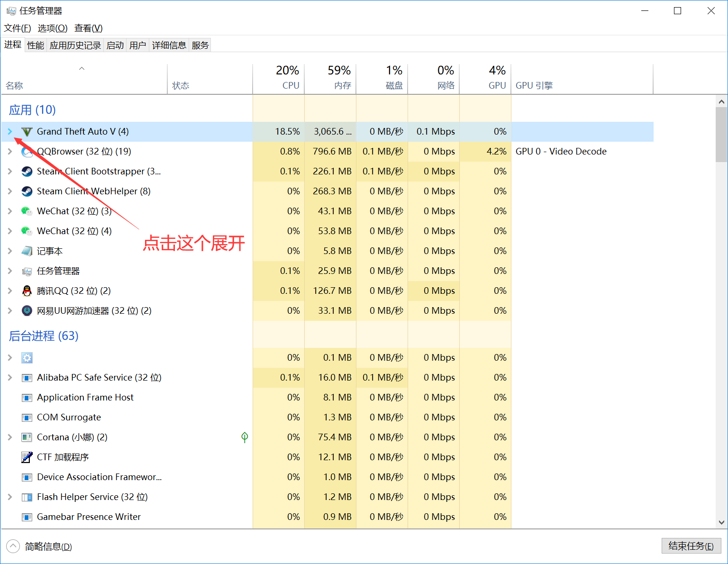Sort by the 磁盘 column header

point(382,79)
